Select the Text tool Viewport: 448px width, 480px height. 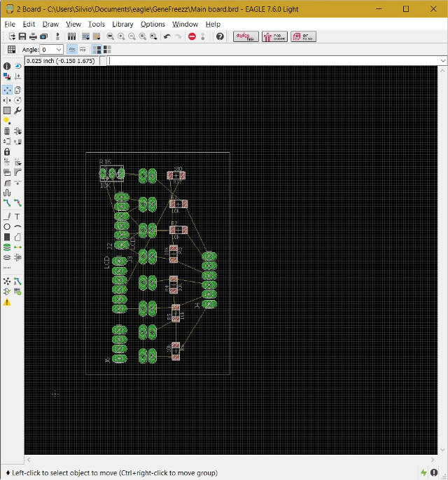coord(17,217)
